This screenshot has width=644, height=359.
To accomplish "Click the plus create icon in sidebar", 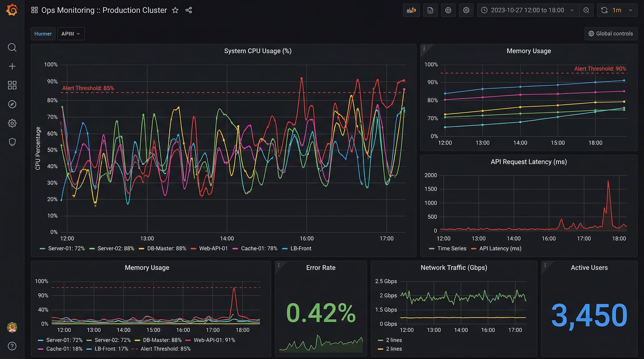I will tap(12, 66).
